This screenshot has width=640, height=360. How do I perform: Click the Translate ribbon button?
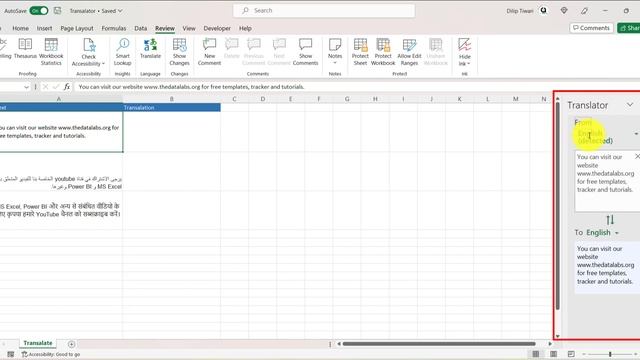pyautogui.click(x=150, y=49)
